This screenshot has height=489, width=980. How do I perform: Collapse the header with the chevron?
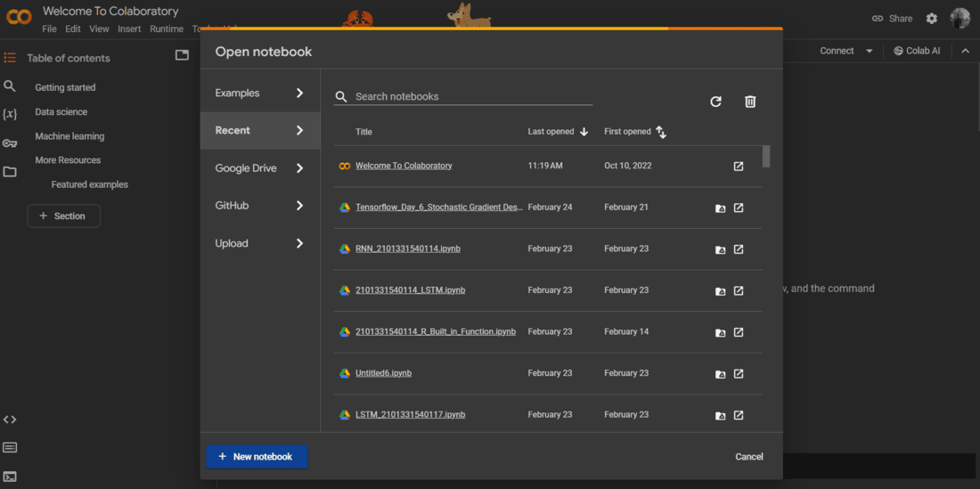pyautogui.click(x=965, y=51)
